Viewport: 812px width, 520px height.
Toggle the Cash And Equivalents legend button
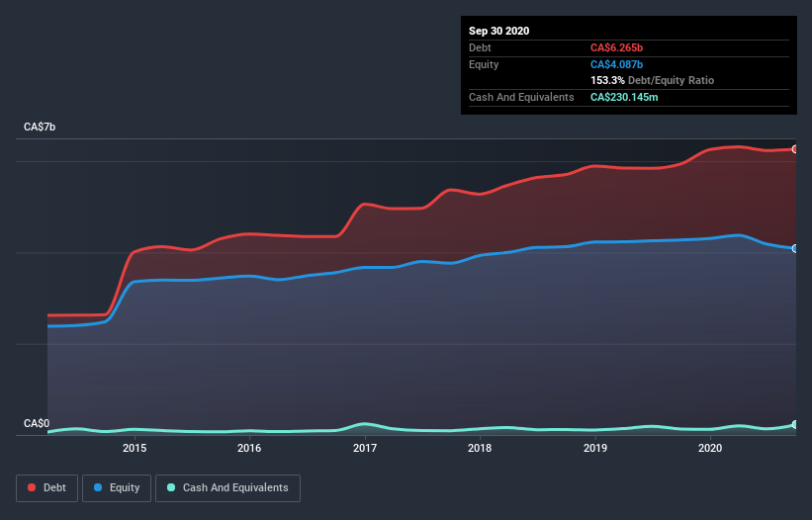point(227,488)
